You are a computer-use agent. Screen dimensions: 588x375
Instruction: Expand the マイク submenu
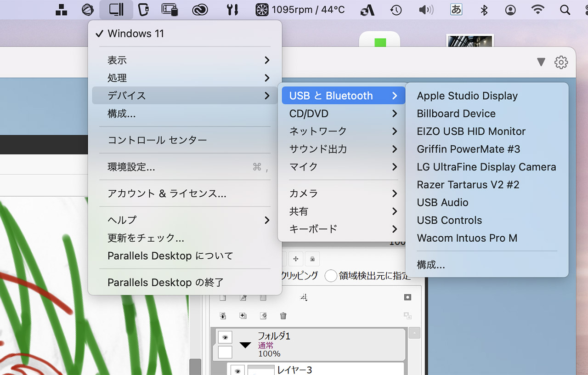343,167
